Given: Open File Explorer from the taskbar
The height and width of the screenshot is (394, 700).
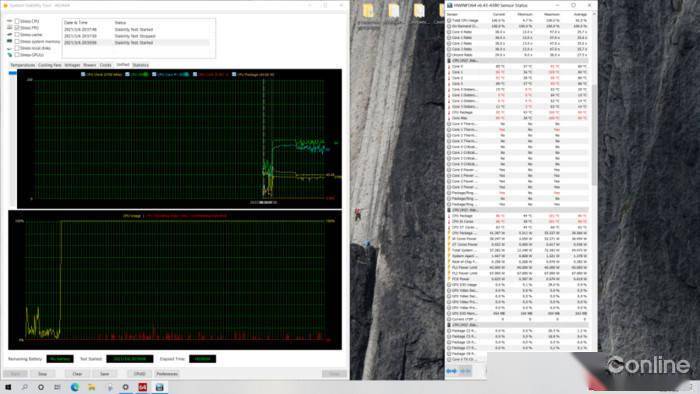Looking at the screenshot, I should tap(92, 387).
